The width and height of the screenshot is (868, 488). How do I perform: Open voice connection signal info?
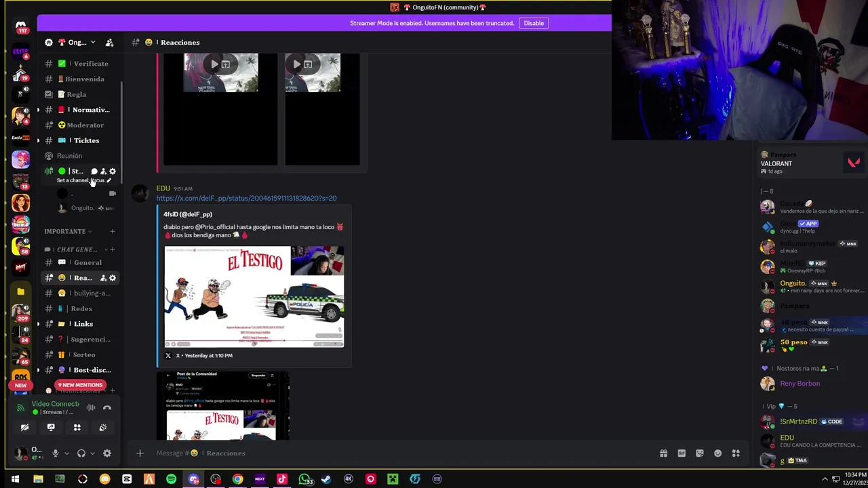click(20, 407)
